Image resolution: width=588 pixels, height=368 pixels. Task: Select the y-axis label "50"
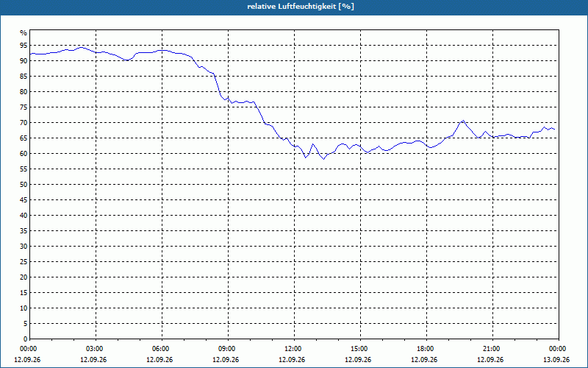(24, 185)
